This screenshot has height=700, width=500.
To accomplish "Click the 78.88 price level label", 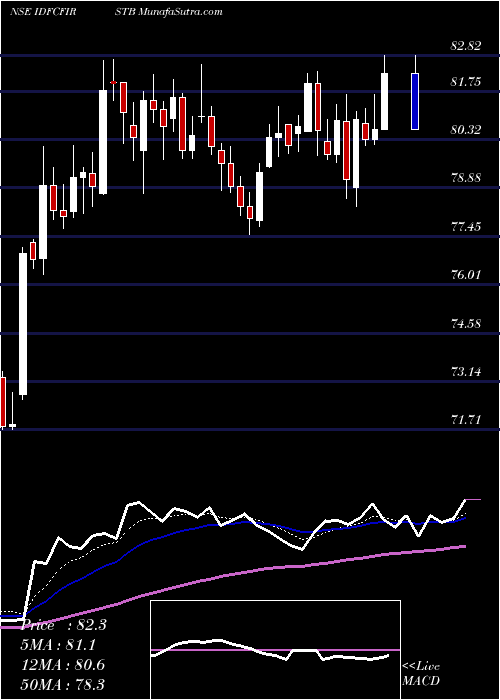I will tap(466, 178).
